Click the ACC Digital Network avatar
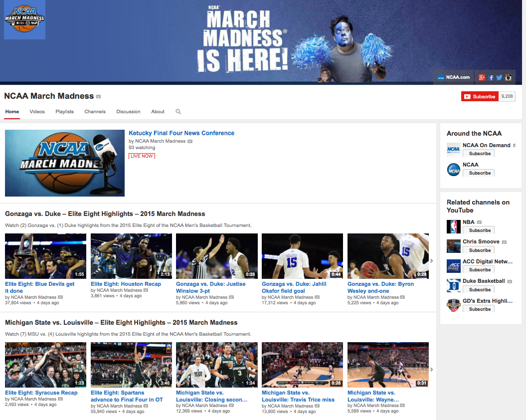The image size is (526, 420). (454, 266)
